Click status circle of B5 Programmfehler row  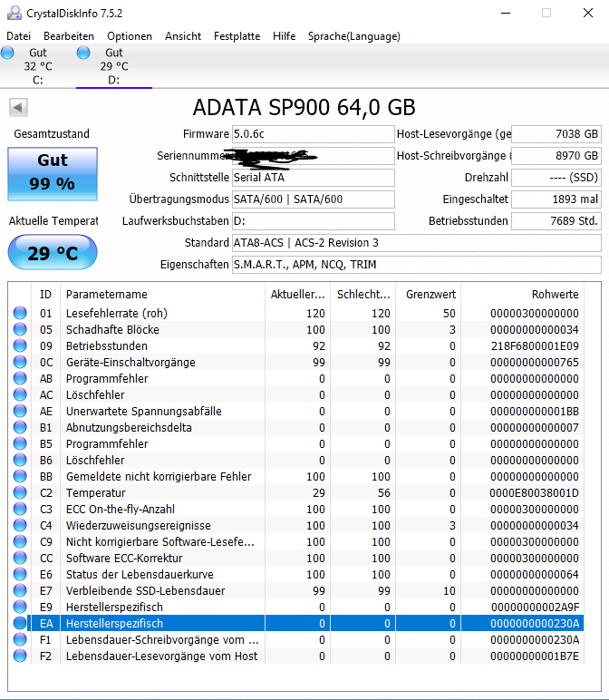coord(20,443)
